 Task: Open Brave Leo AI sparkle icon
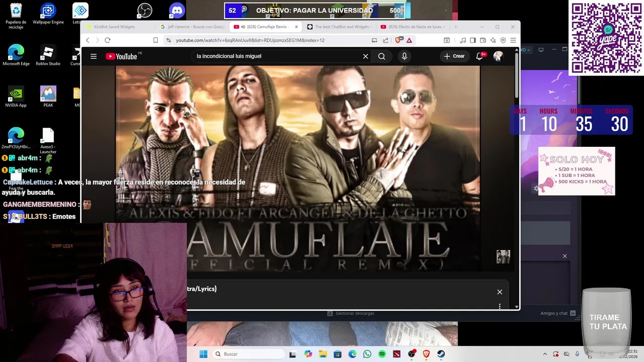[493, 40]
